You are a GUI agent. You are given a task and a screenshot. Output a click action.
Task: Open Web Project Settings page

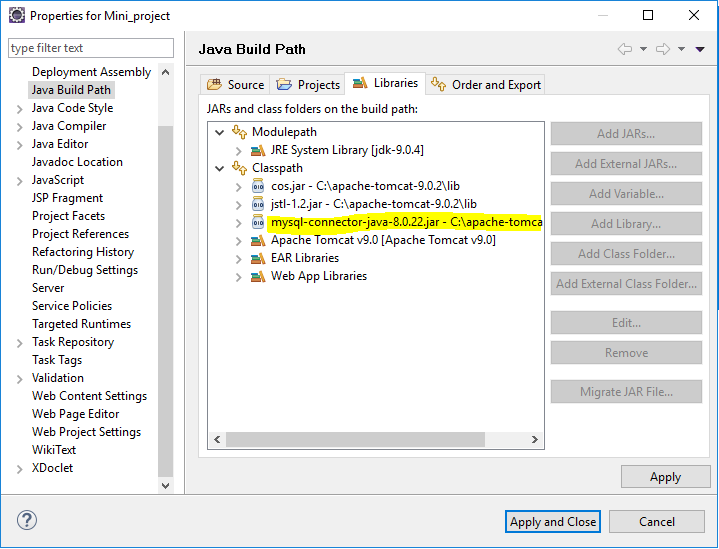point(86,432)
